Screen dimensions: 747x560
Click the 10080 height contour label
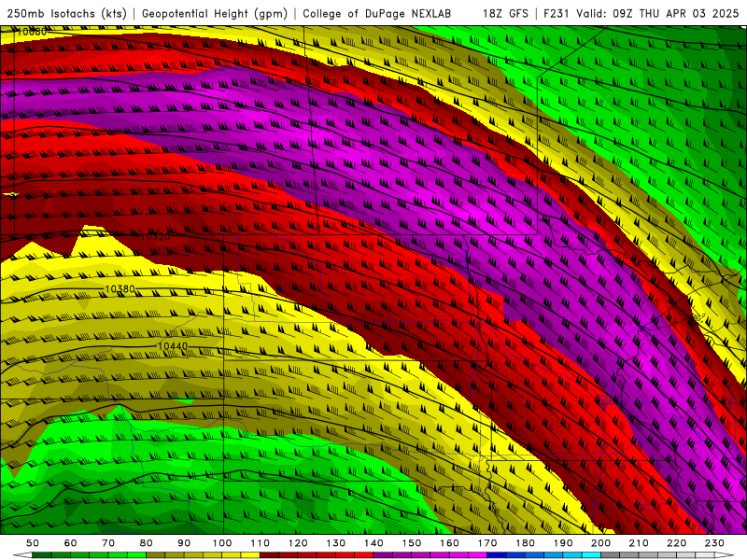[32, 32]
